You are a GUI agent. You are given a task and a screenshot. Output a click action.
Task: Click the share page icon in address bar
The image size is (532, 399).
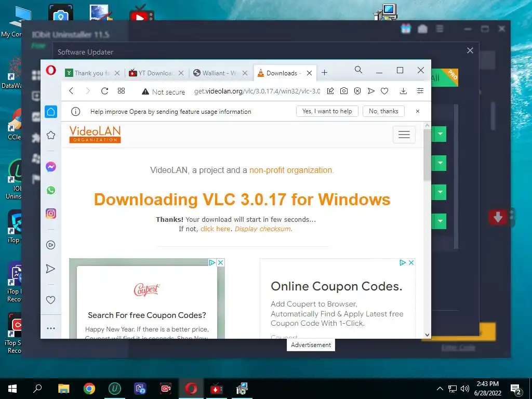(330, 91)
